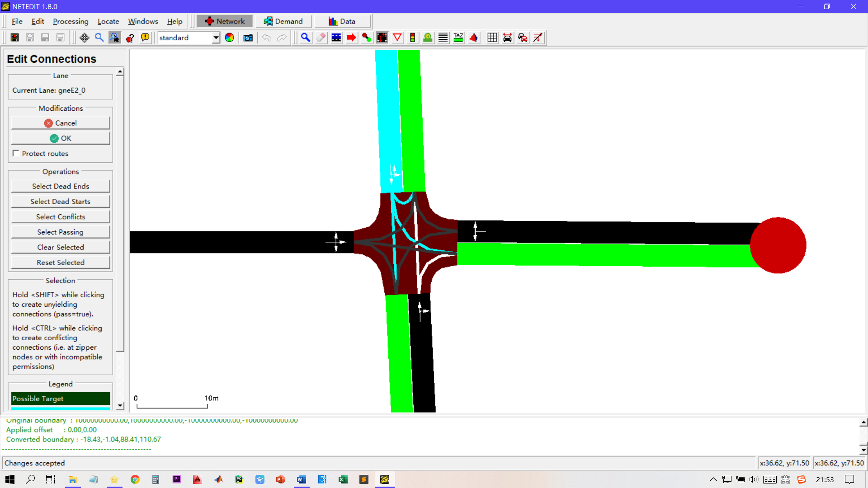Toggle the show grid icon

[x=492, y=38]
